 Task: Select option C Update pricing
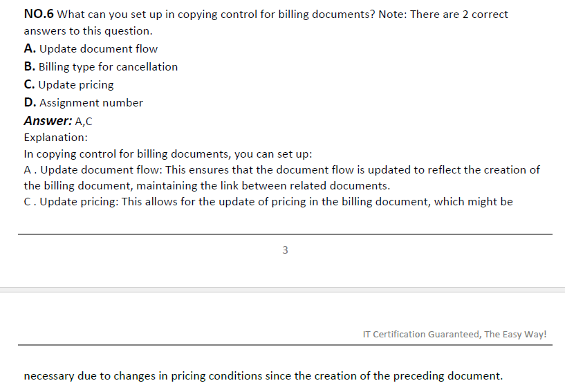[x=69, y=84]
